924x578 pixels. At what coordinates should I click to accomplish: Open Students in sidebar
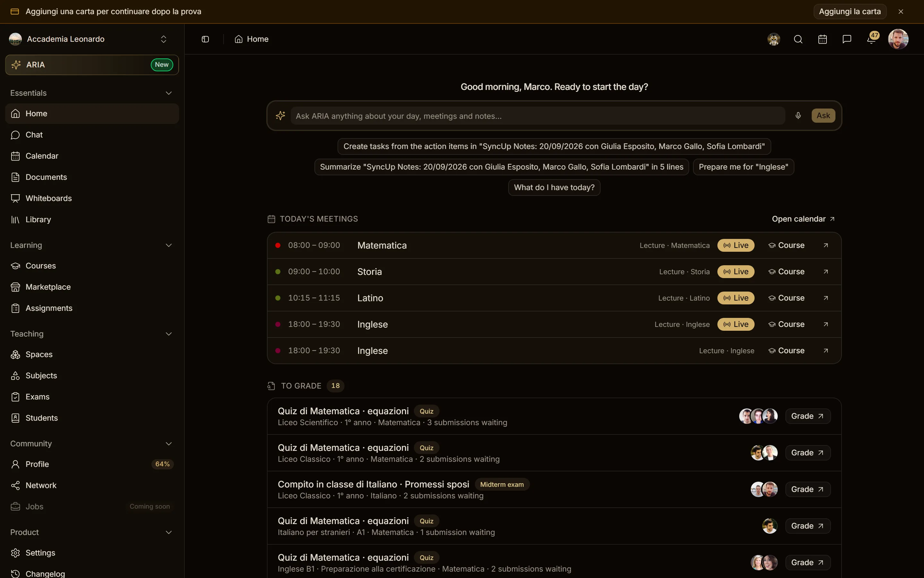tap(92, 418)
